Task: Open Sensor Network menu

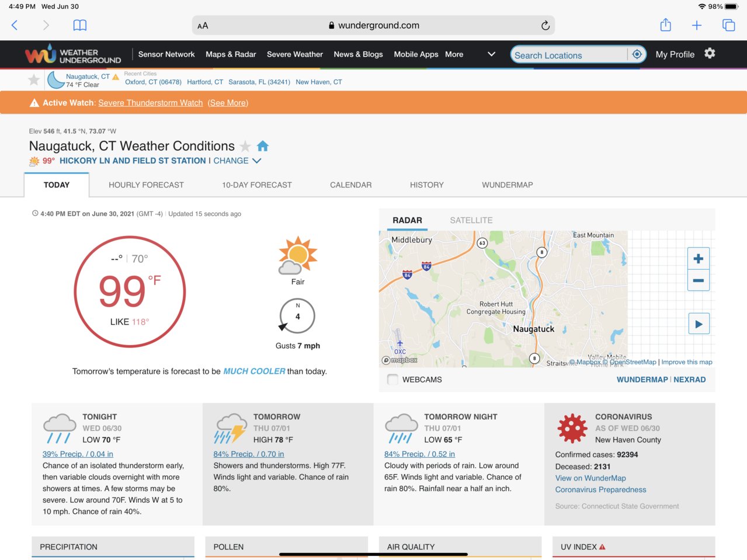Action: pos(166,54)
